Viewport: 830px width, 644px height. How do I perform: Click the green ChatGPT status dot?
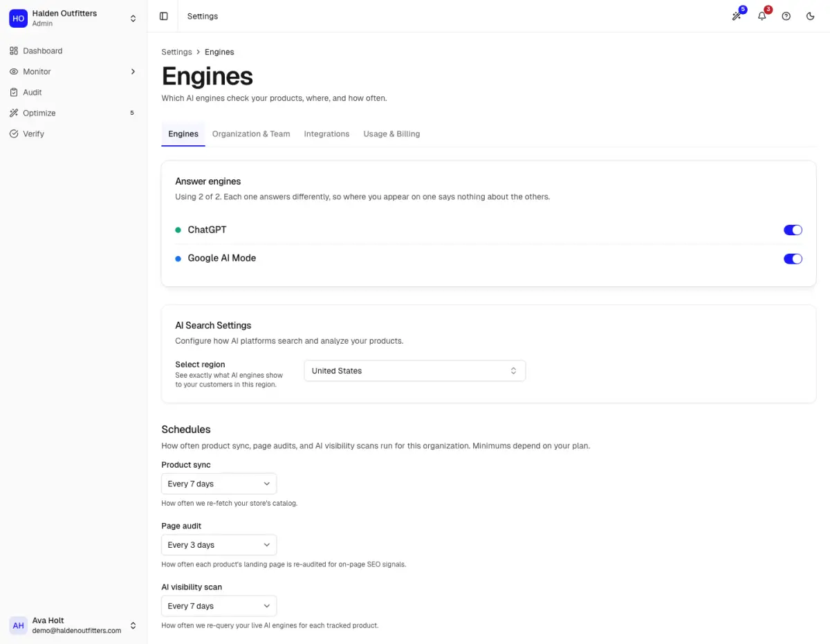click(x=178, y=230)
